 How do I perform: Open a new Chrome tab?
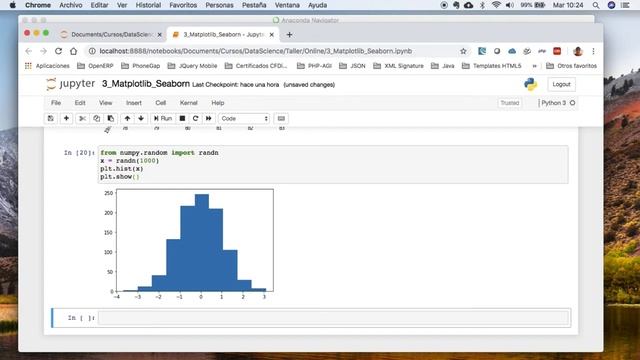pyautogui.click(x=289, y=35)
